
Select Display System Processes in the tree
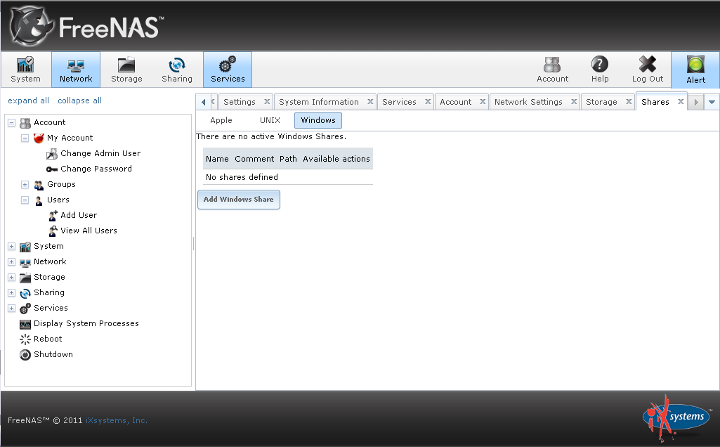(86, 323)
